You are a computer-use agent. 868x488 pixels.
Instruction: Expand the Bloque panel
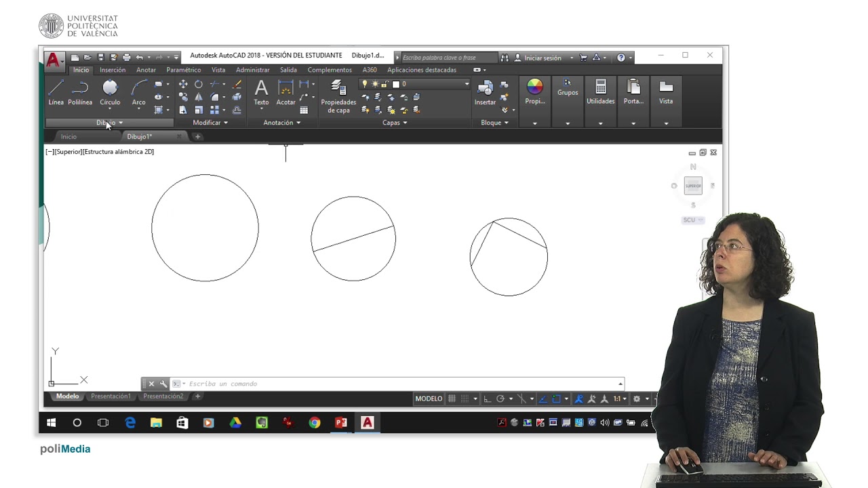[494, 123]
